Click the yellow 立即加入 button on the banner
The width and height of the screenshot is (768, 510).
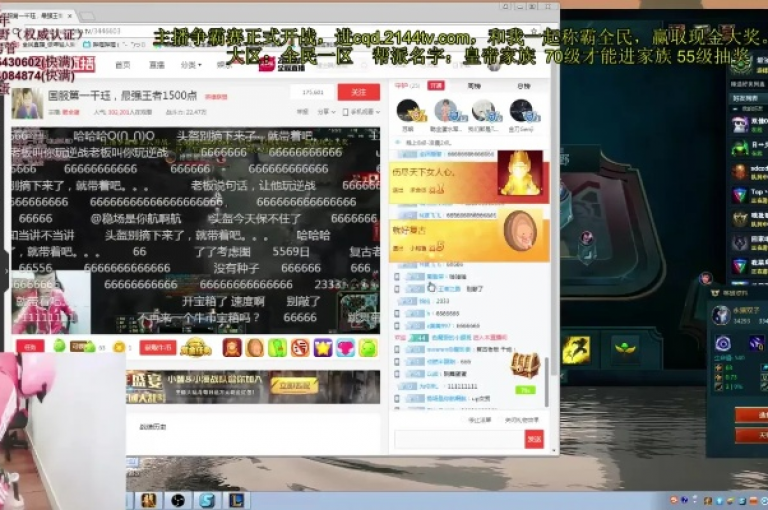point(295,385)
